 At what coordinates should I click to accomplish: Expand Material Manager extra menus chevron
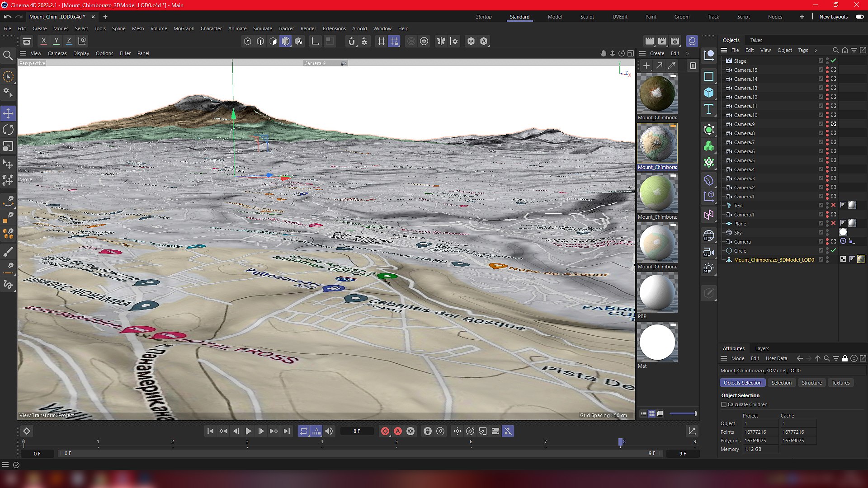(x=688, y=53)
